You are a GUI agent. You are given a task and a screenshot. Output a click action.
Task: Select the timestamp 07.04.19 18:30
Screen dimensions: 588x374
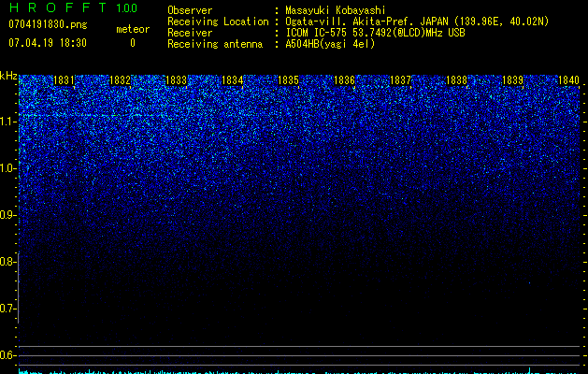coord(48,43)
